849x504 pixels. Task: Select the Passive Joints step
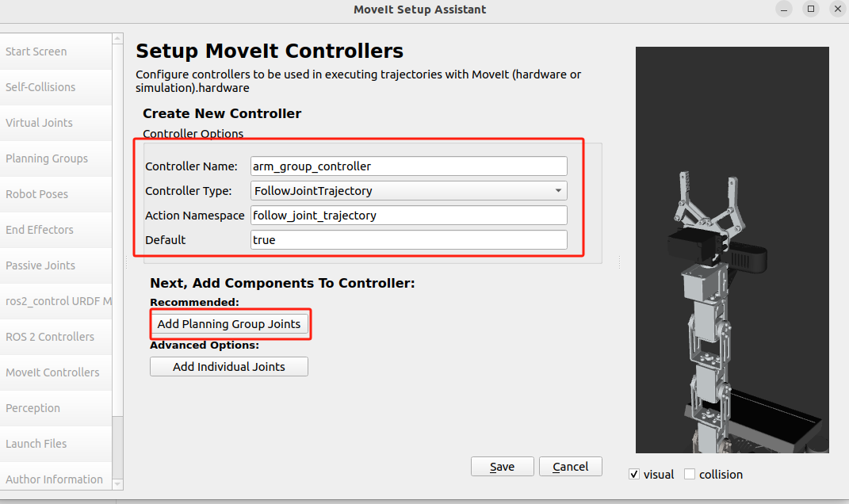pyautogui.click(x=55, y=265)
